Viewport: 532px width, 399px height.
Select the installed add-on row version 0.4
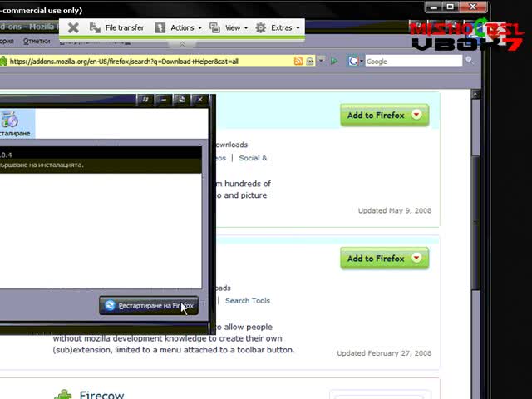[x=101, y=160]
